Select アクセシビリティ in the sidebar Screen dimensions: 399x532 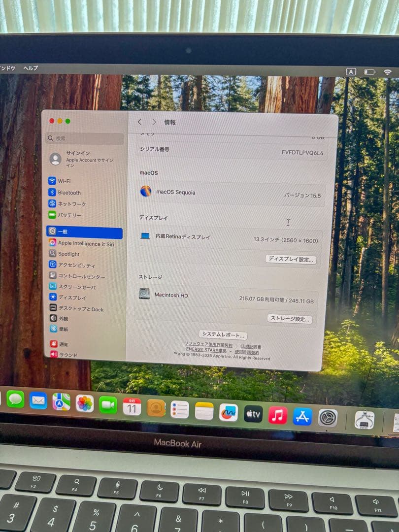[72, 265]
